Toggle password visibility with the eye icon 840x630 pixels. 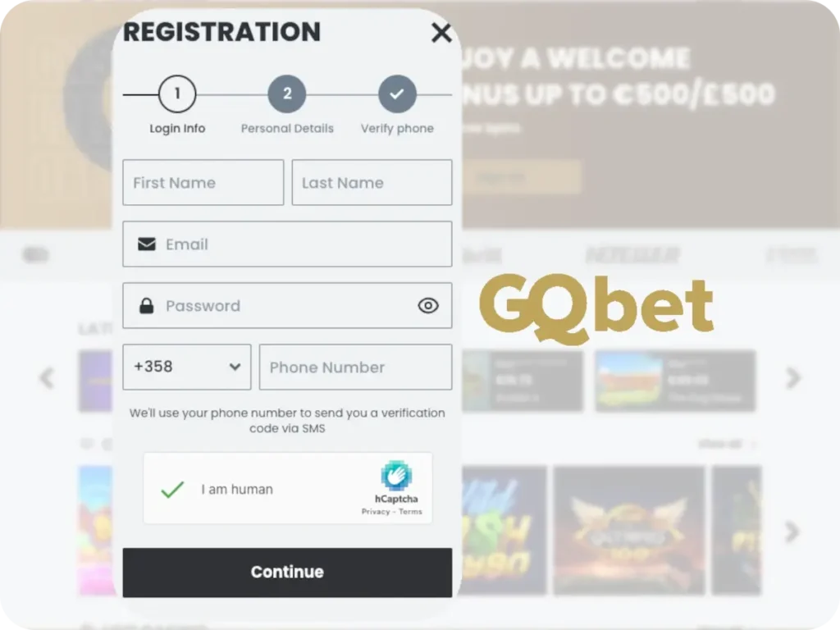tap(428, 305)
